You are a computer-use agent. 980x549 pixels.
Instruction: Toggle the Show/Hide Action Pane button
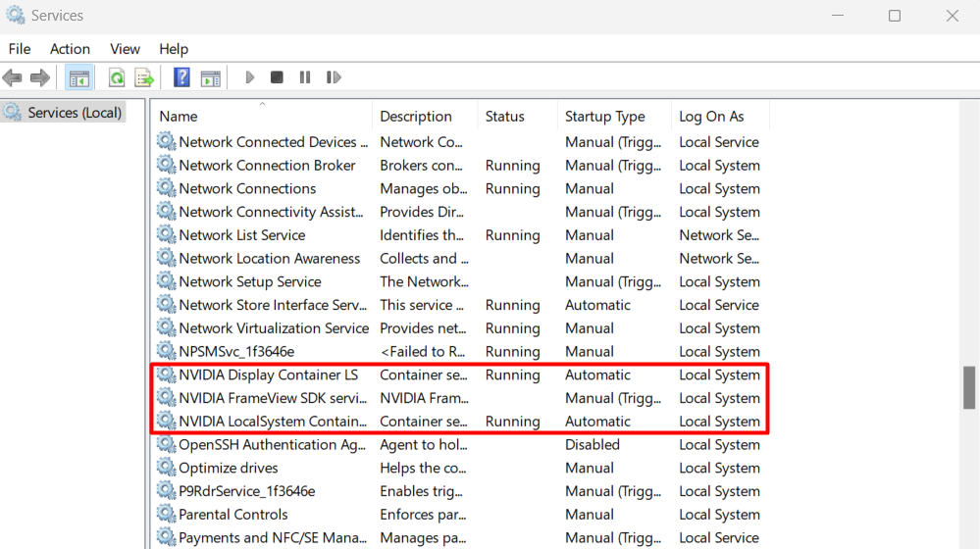(210, 77)
